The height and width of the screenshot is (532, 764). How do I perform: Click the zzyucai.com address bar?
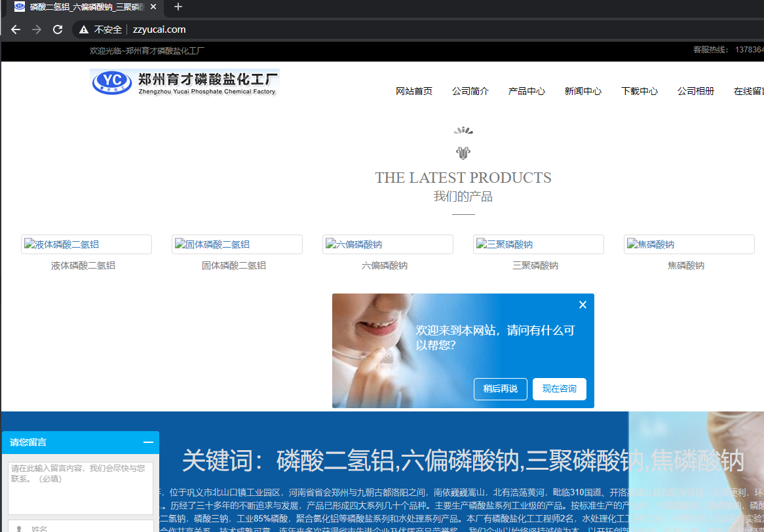click(159, 29)
